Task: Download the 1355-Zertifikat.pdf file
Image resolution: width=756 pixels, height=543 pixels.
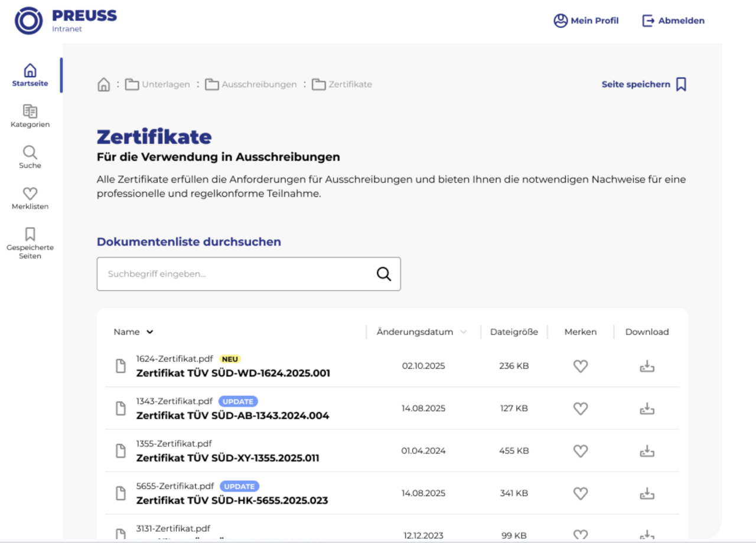Action: coord(647,451)
